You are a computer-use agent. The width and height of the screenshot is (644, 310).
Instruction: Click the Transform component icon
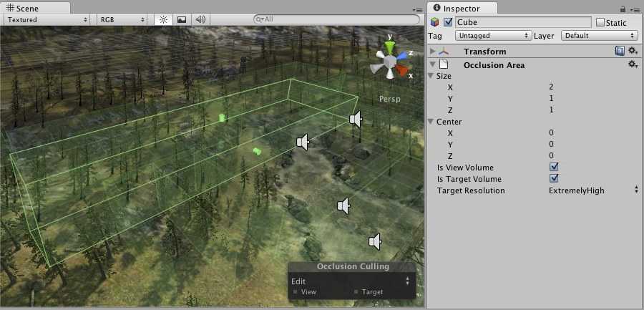coord(443,52)
